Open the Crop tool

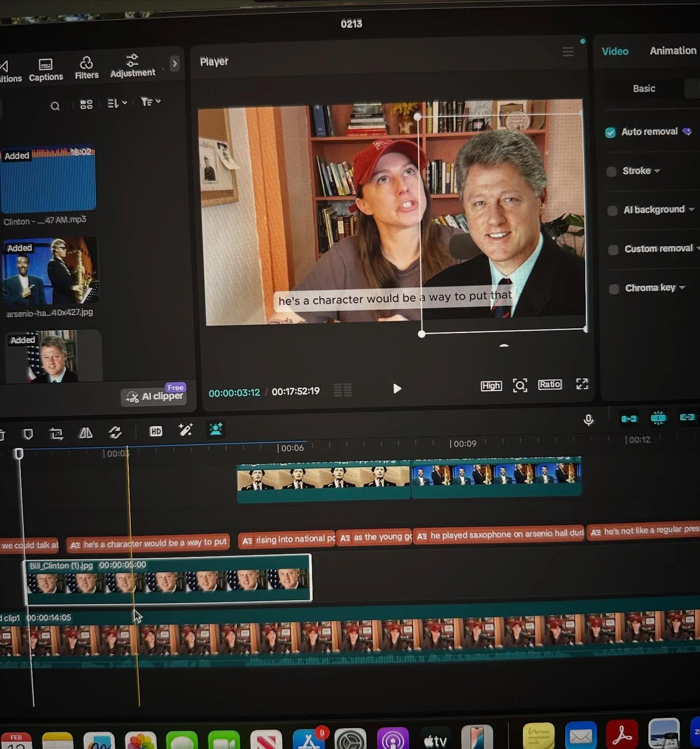(x=57, y=433)
